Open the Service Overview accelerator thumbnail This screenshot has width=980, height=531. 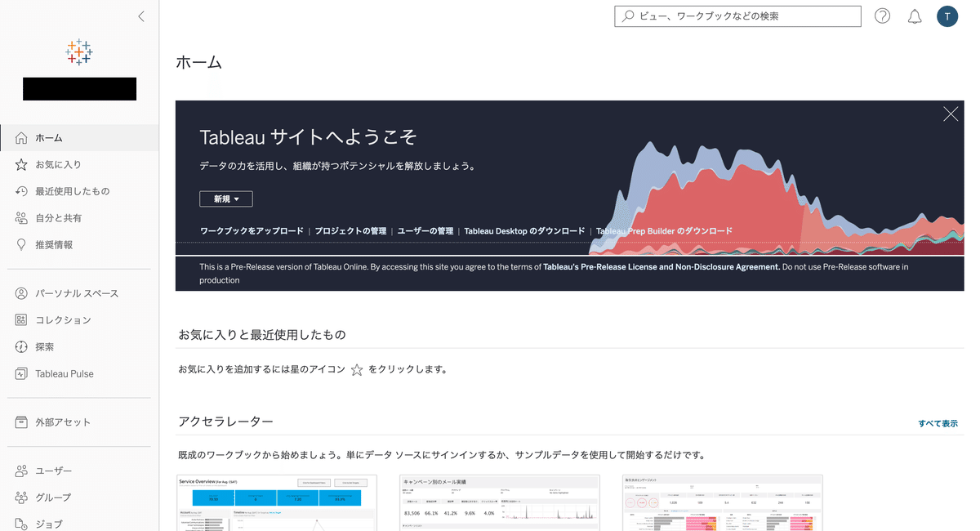pos(277,502)
